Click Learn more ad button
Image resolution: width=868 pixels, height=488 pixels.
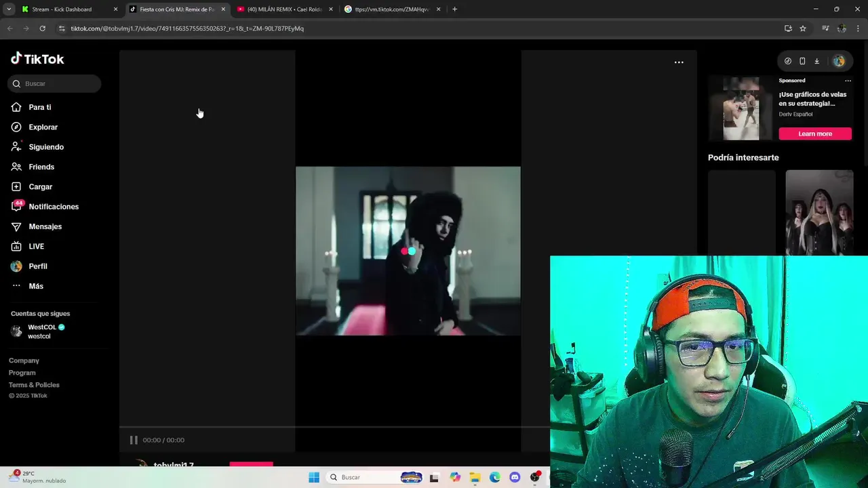815,134
